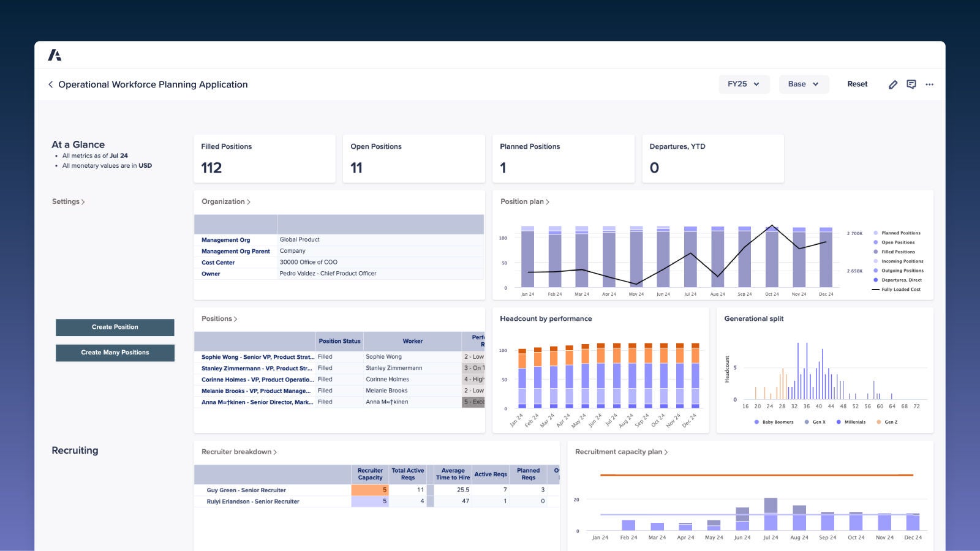
Task: Open the Recruitment capacity plan link
Action: coord(621,452)
